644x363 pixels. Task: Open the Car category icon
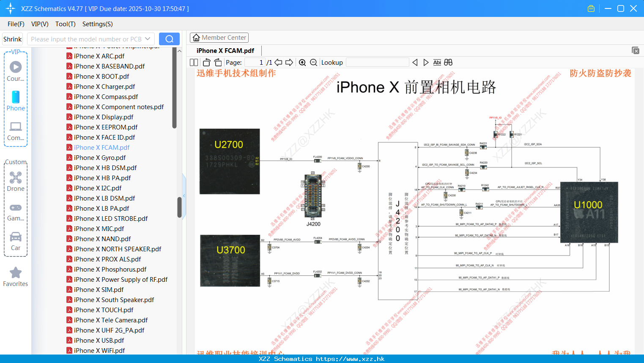point(16,236)
